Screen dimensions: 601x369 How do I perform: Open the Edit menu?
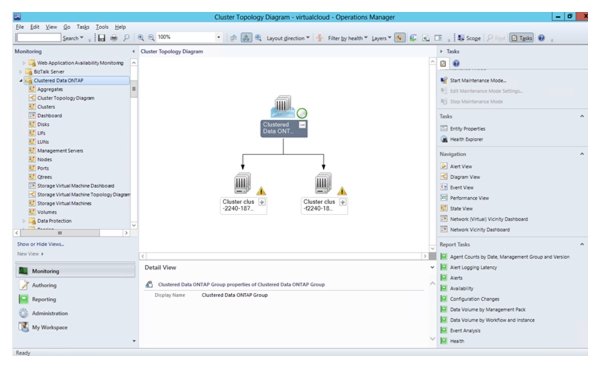click(x=35, y=27)
